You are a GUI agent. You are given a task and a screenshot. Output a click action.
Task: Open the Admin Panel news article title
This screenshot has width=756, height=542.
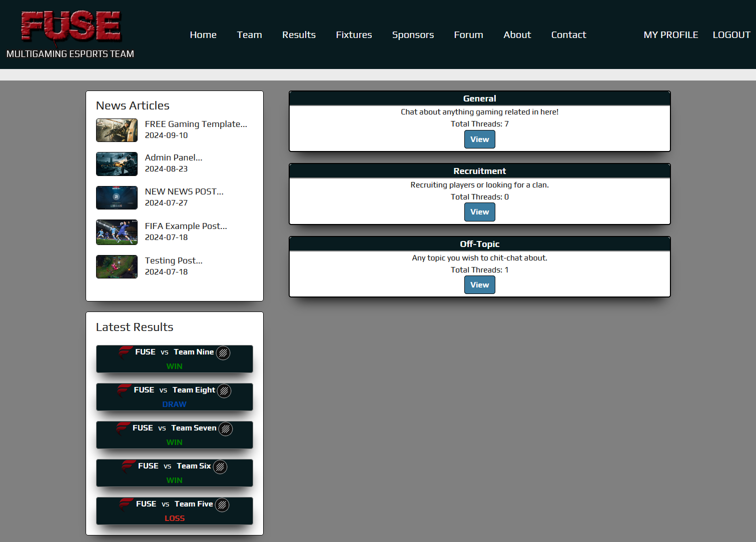point(174,157)
